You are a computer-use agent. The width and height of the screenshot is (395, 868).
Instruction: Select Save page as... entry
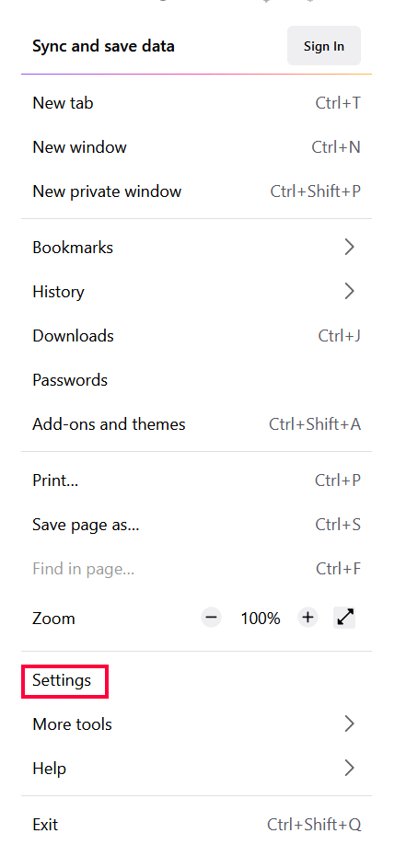pos(197,525)
